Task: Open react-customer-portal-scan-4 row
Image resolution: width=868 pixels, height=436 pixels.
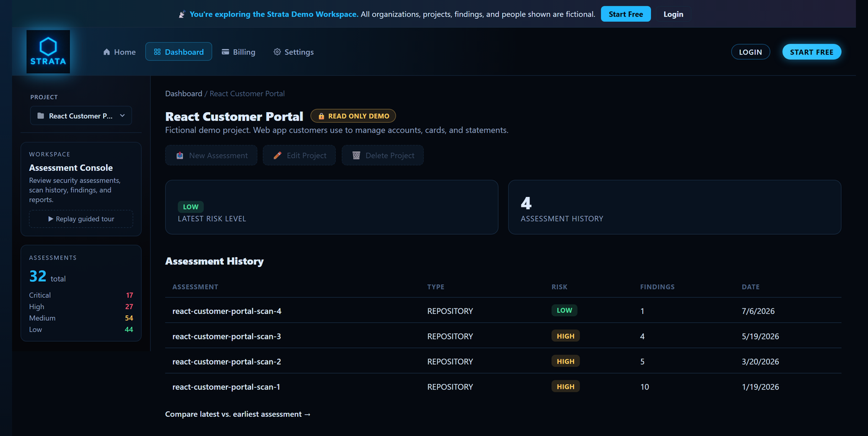Action: coord(503,311)
